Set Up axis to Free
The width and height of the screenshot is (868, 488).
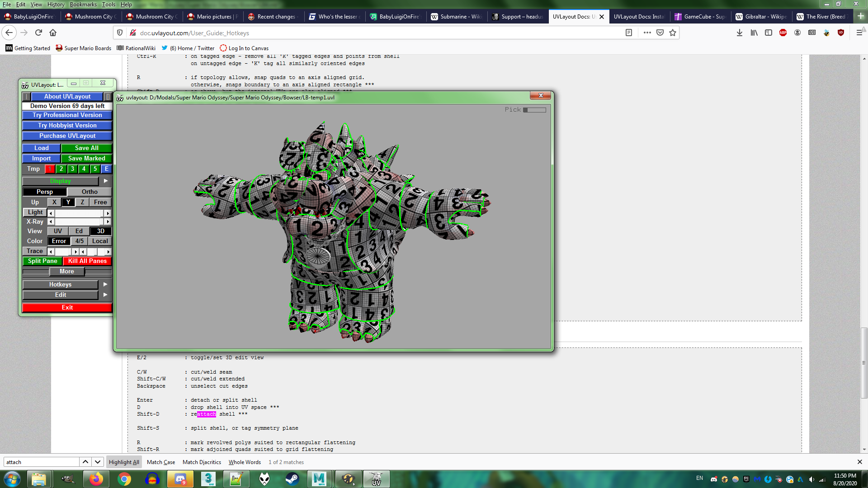click(x=100, y=202)
